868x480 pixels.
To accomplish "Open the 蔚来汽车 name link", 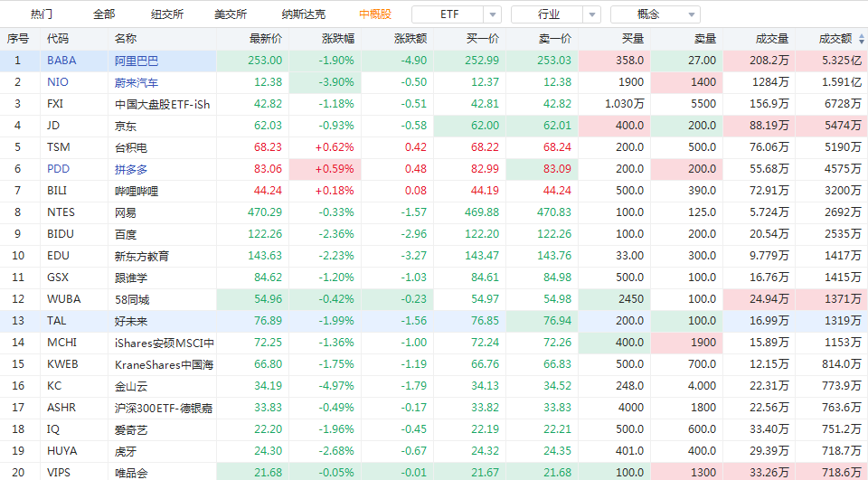I will [137, 82].
